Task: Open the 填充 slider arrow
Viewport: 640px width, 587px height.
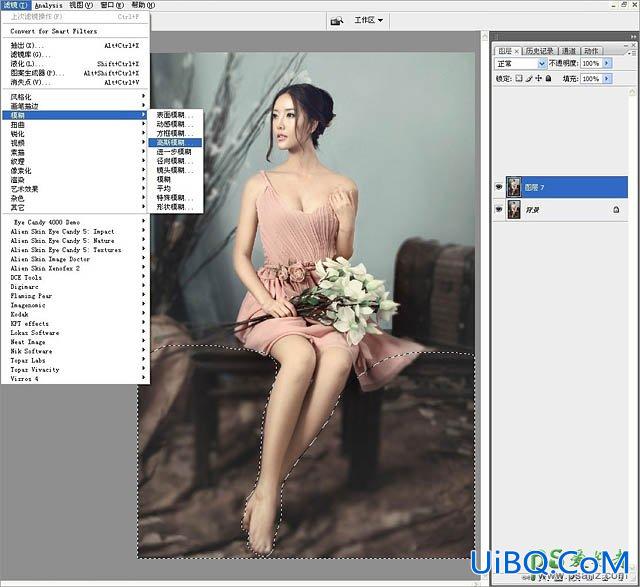Action: (x=607, y=78)
